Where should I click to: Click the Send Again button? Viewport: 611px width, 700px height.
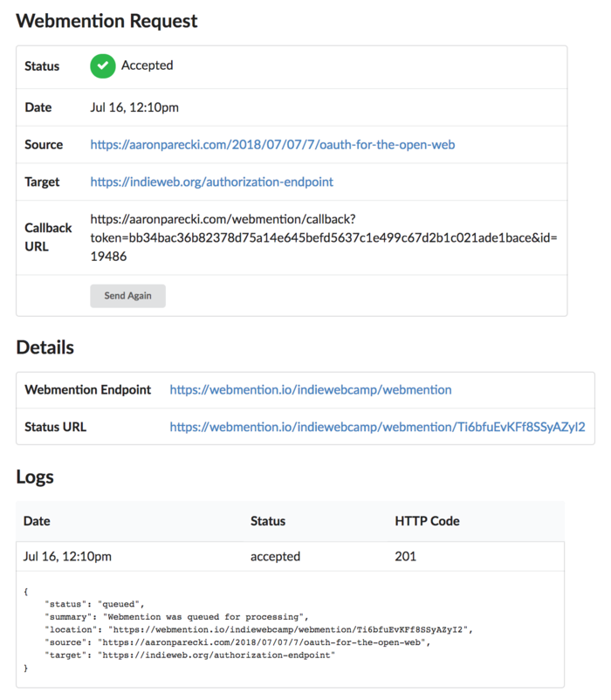click(x=127, y=296)
